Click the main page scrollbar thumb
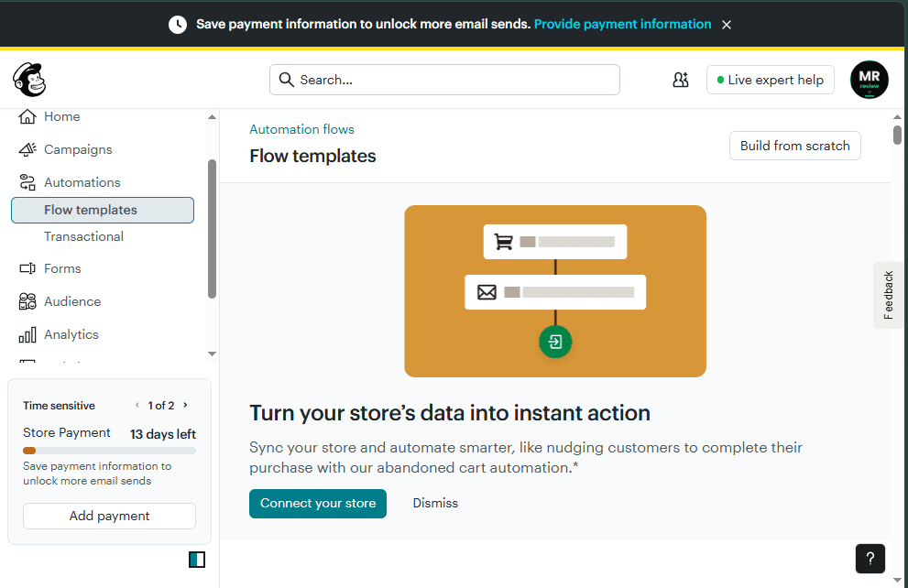The height and width of the screenshot is (588, 908). [x=897, y=135]
